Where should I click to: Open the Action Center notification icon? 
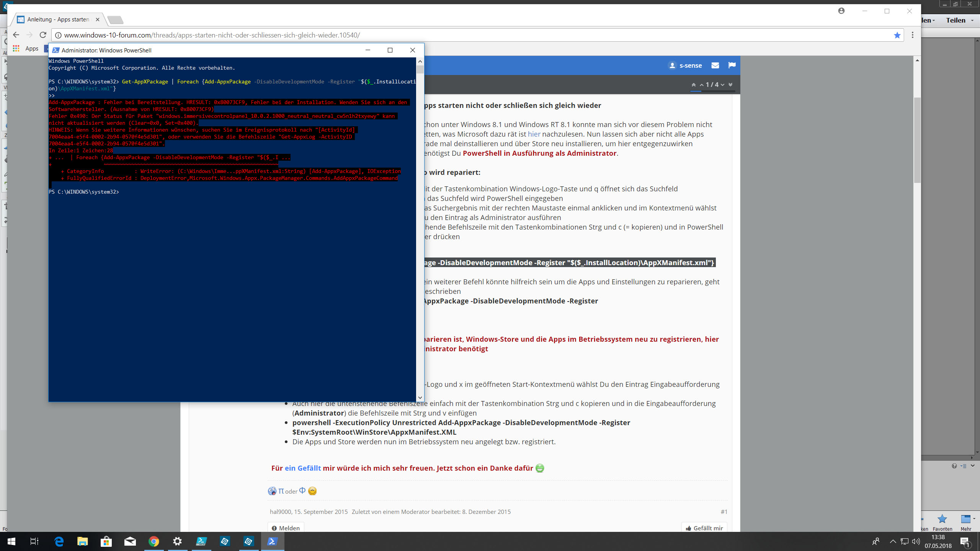tap(965, 541)
